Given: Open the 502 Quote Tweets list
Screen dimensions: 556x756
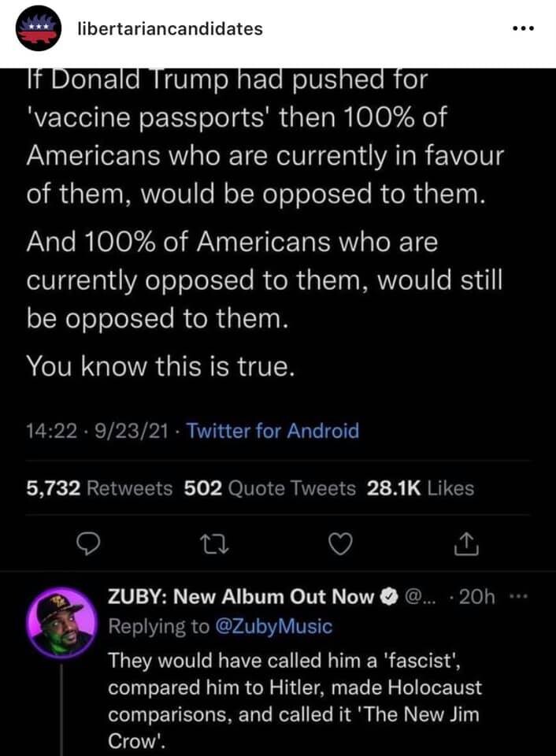Looking at the screenshot, I should coord(270,488).
